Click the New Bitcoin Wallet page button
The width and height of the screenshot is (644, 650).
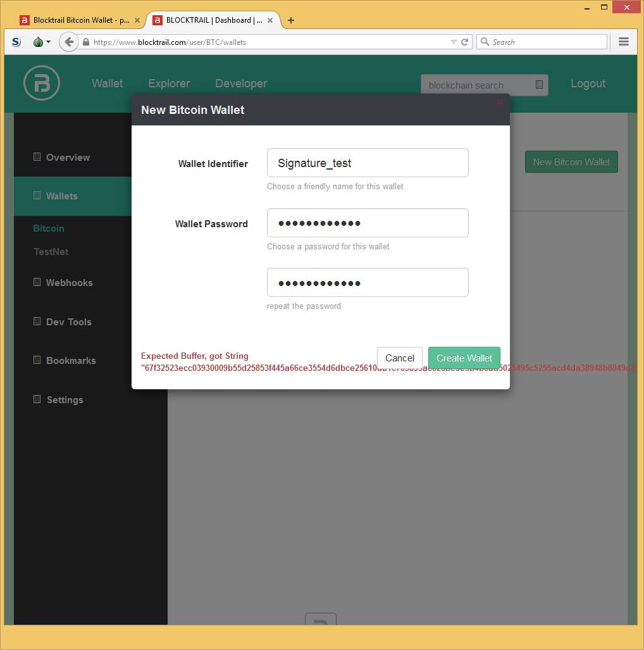pyautogui.click(x=571, y=161)
